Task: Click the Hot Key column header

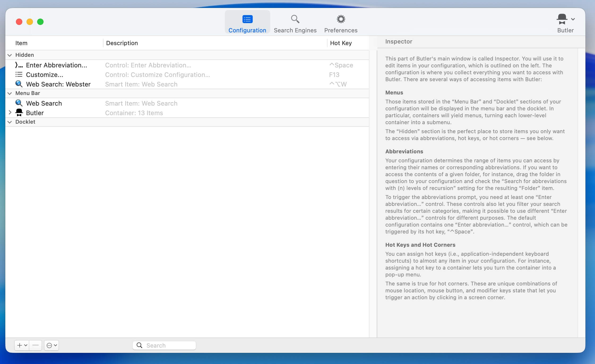Action: (341, 43)
